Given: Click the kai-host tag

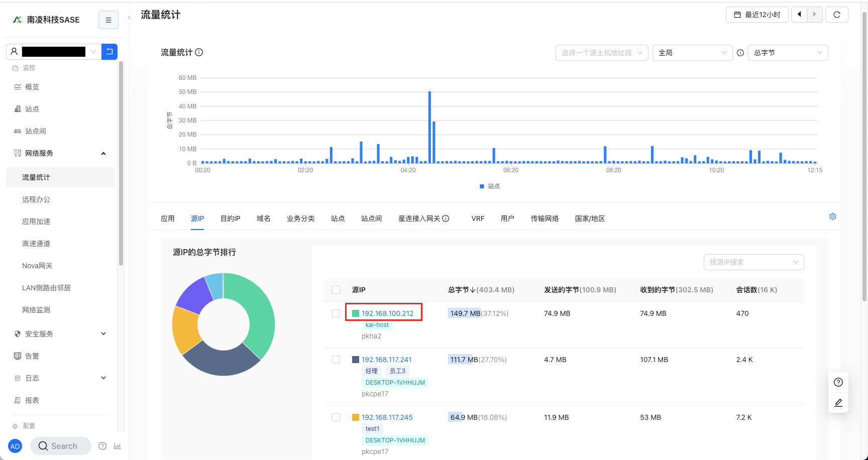Looking at the screenshot, I should [377, 325].
